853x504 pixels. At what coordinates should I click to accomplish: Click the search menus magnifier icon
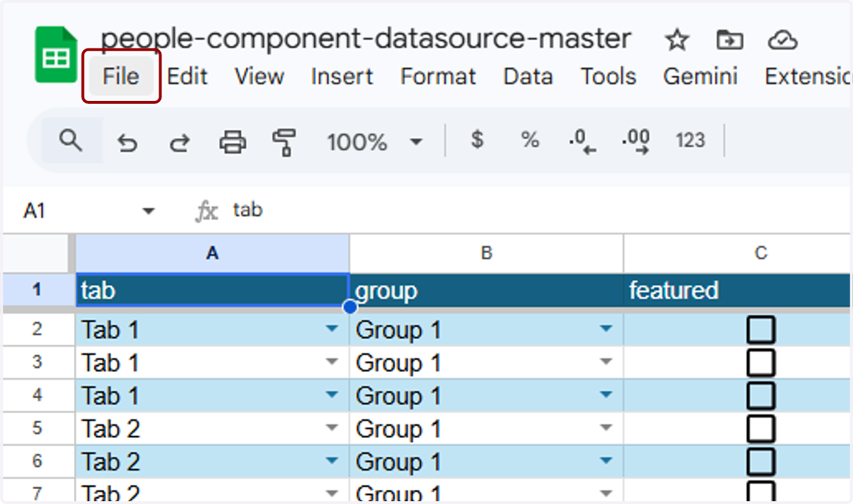pyautogui.click(x=70, y=141)
